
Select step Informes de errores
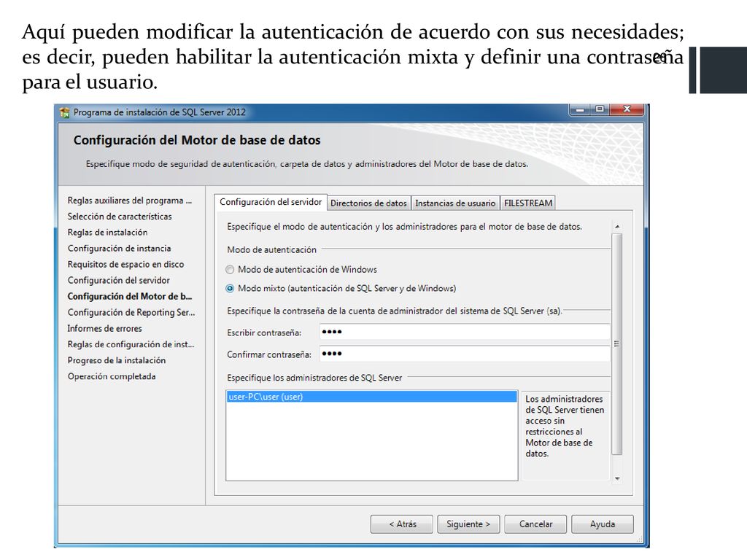point(105,329)
